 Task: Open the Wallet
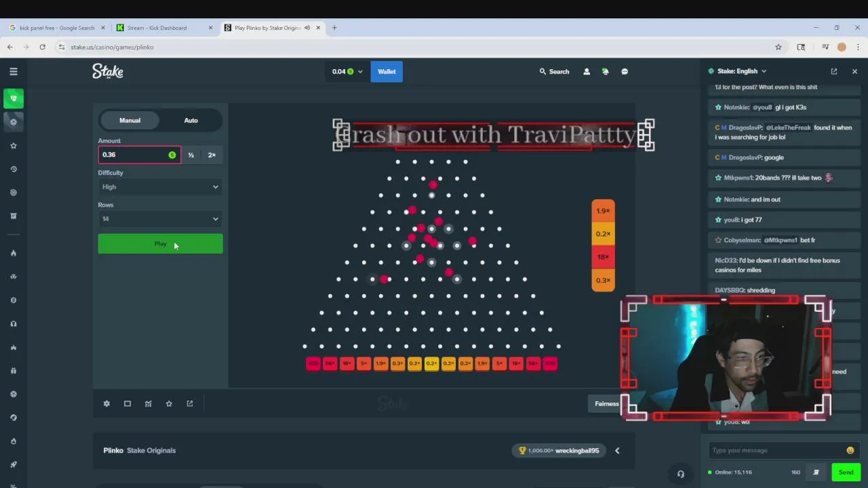coord(387,71)
